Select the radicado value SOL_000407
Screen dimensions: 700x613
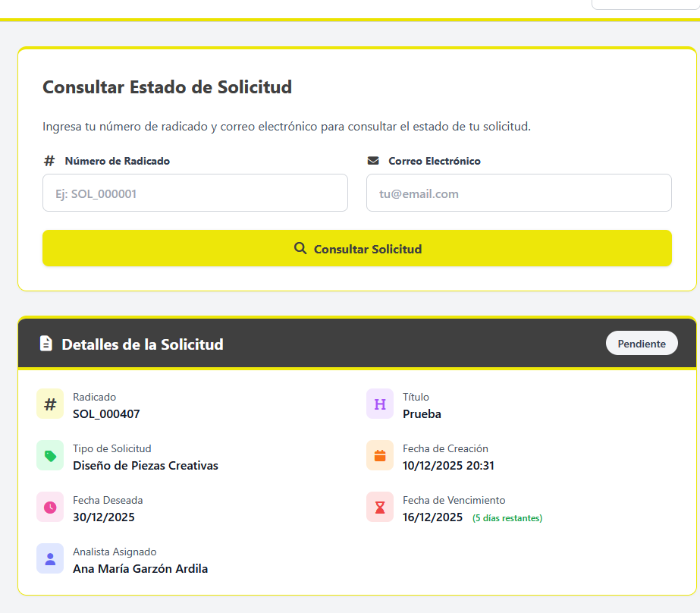click(x=106, y=414)
